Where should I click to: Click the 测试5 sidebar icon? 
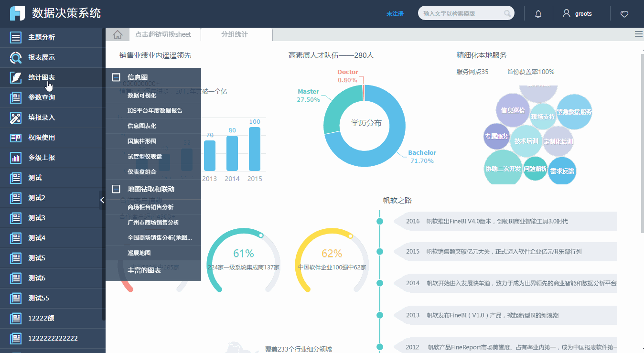tap(16, 258)
